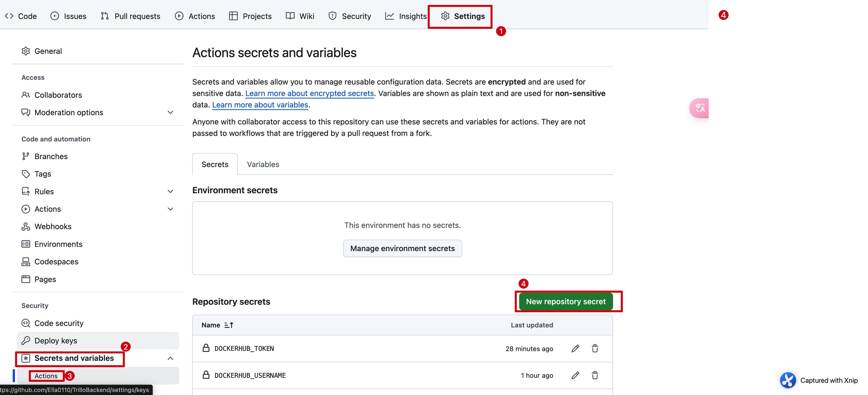Click the edit pencil for DOCKERHUB_USERNAME

(575, 376)
